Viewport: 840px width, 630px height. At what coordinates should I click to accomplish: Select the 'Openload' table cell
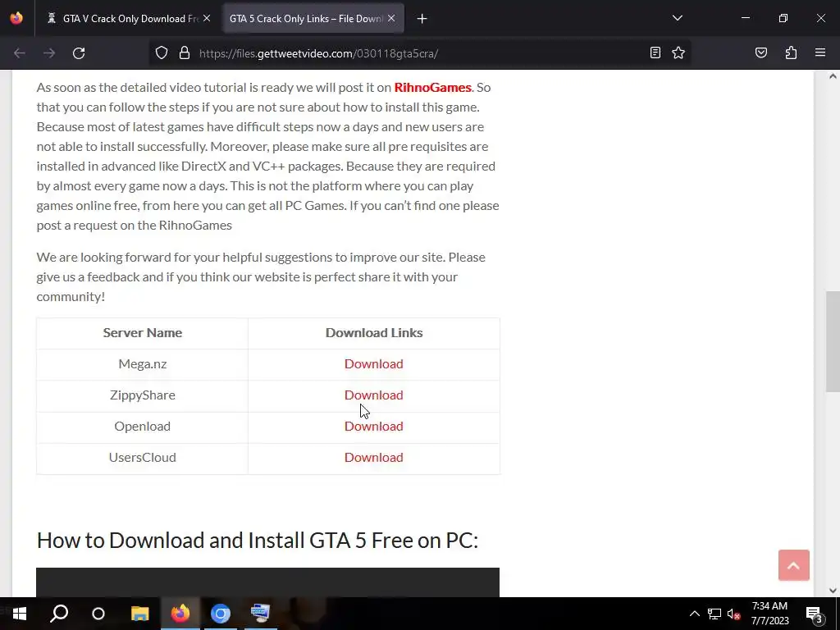(x=143, y=426)
